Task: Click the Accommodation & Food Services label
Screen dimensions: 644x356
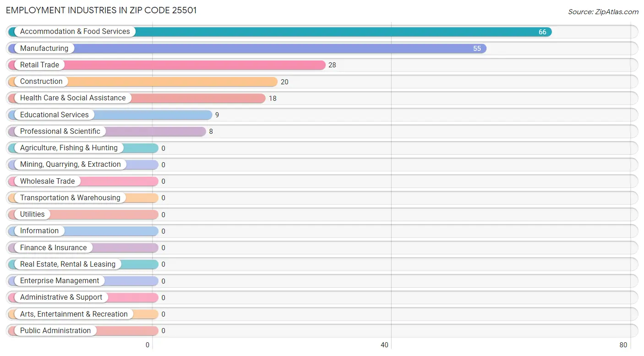Action: click(75, 32)
